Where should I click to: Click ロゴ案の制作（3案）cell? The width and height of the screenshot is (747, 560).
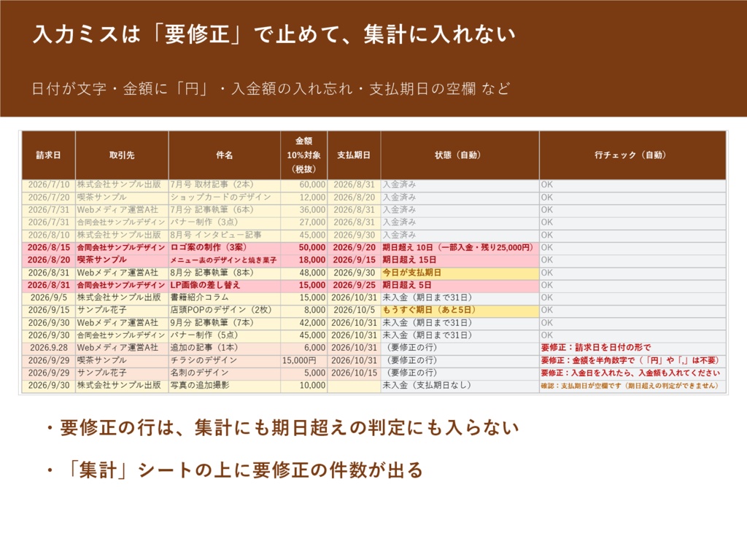pyautogui.click(x=225, y=248)
